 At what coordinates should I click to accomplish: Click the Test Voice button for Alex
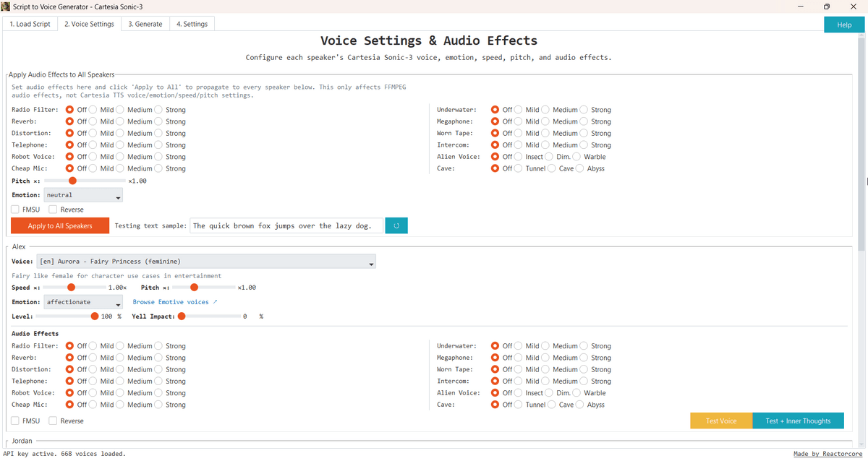721,421
